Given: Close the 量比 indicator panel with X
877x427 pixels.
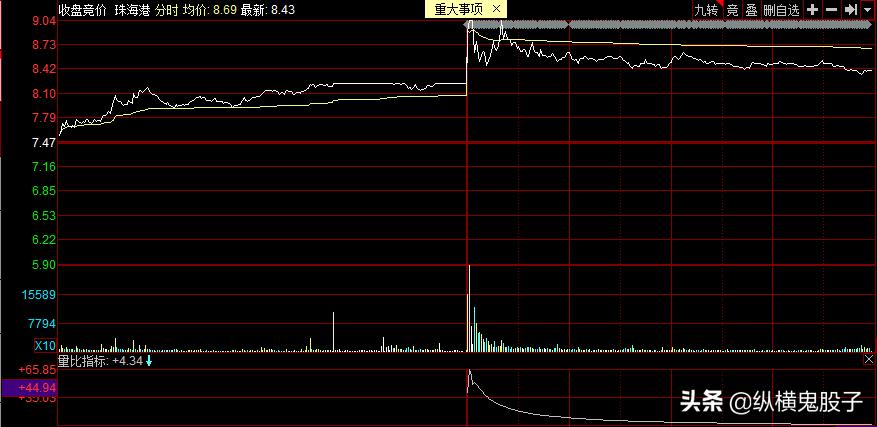Looking at the screenshot, I should (869, 359).
